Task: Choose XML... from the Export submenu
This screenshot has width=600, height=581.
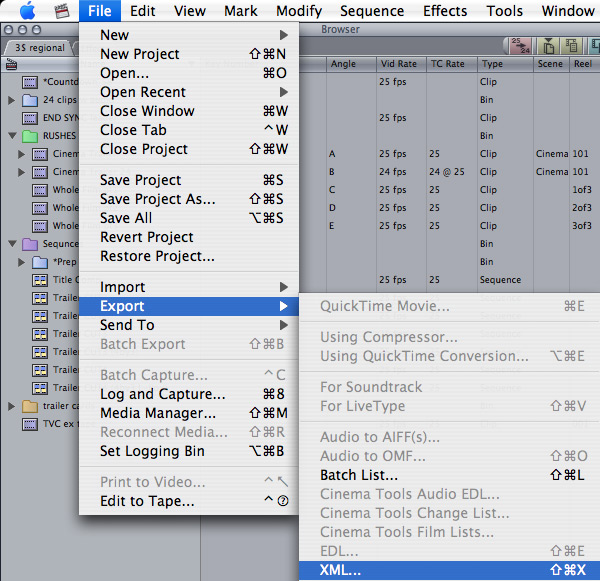Action: click(449, 570)
